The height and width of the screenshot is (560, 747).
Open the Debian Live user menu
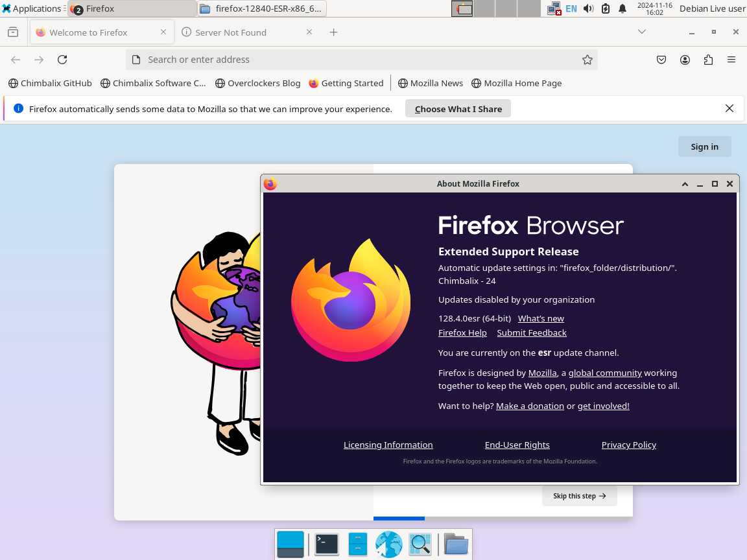coord(712,8)
